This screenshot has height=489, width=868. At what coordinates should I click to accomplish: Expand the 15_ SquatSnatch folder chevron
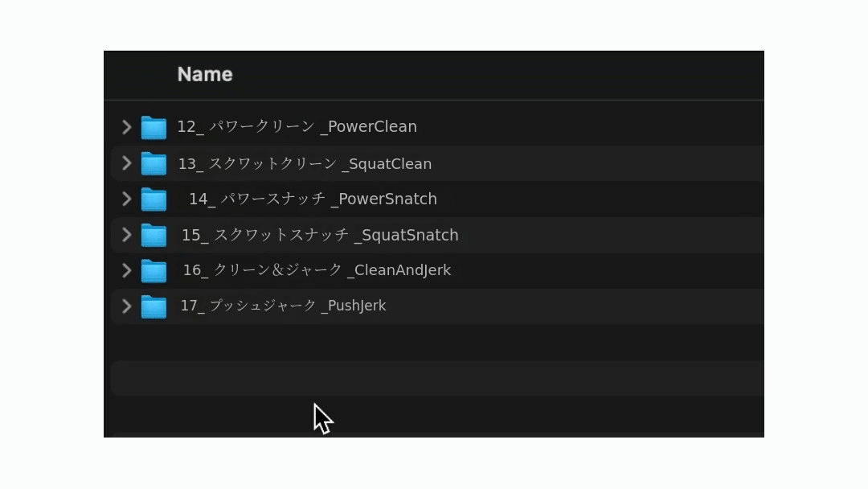tap(126, 235)
